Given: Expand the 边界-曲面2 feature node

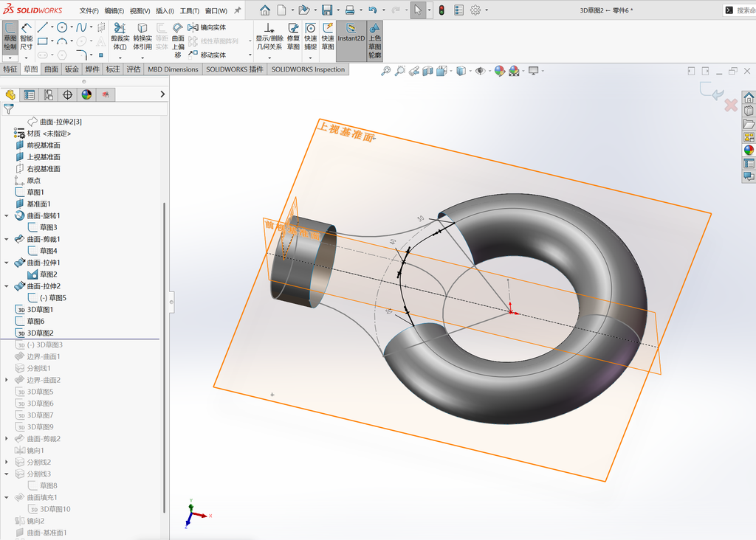Looking at the screenshot, I should coord(7,380).
